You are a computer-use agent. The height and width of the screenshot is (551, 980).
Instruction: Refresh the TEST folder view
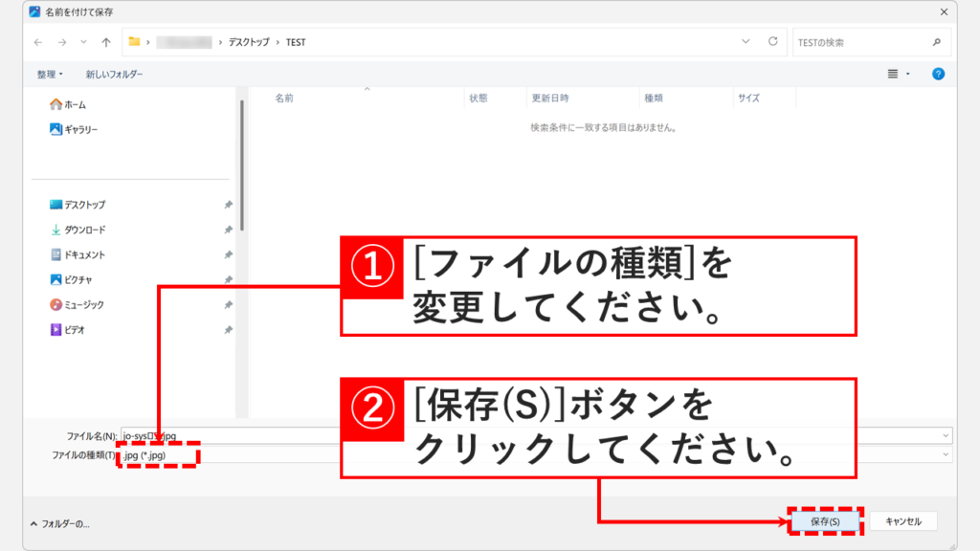pos(771,42)
